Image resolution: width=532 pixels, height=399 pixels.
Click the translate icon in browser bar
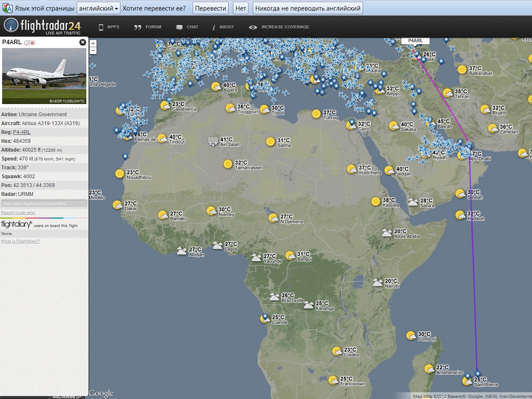(x=7, y=8)
